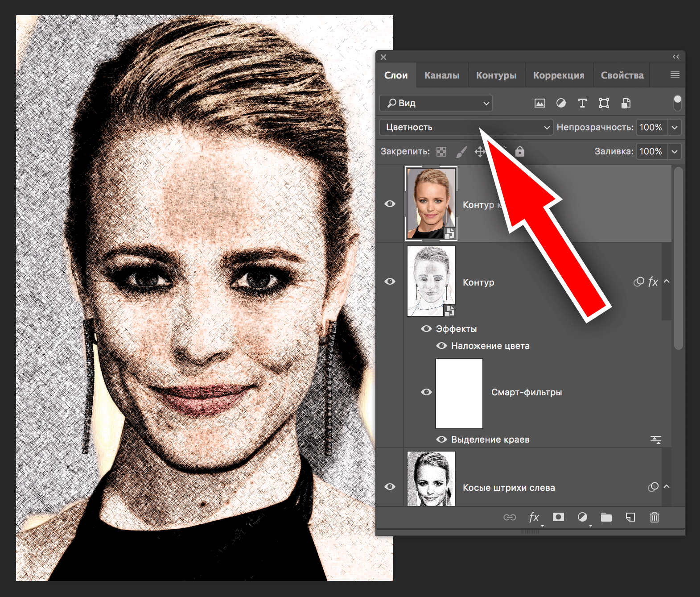700x597 pixels.
Task: Filter layers by pixel layer icon
Action: click(539, 103)
